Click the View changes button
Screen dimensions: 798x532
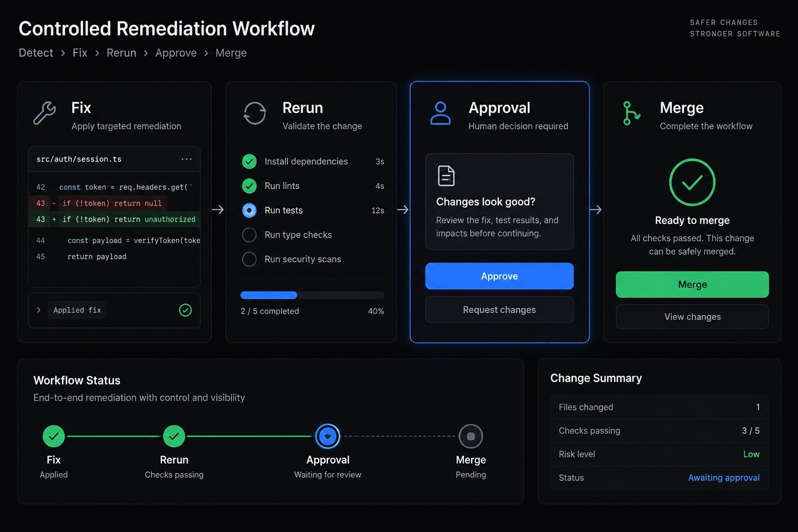[x=692, y=316]
